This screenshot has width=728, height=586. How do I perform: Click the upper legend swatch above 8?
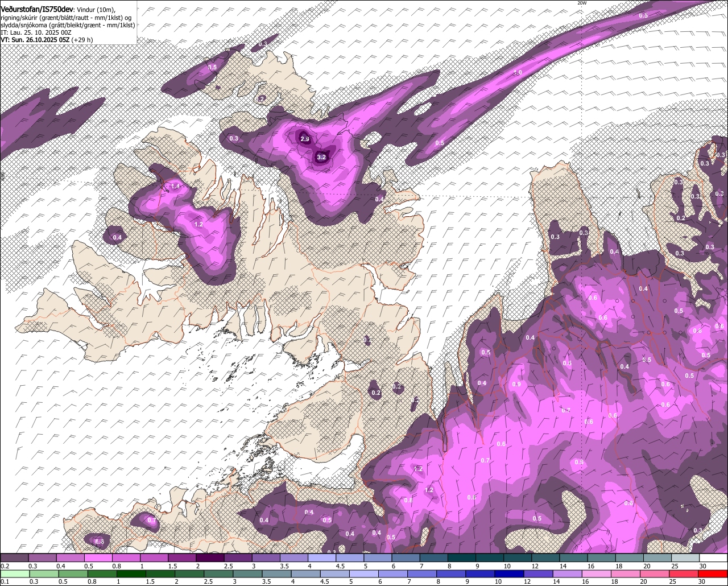[x=462, y=558]
